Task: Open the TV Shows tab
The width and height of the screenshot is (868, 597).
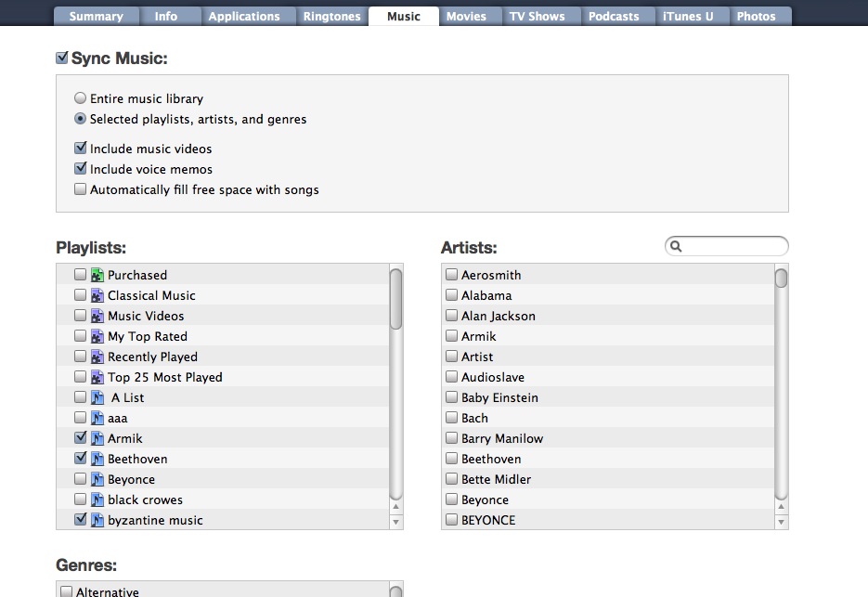Action: [537, 16]
